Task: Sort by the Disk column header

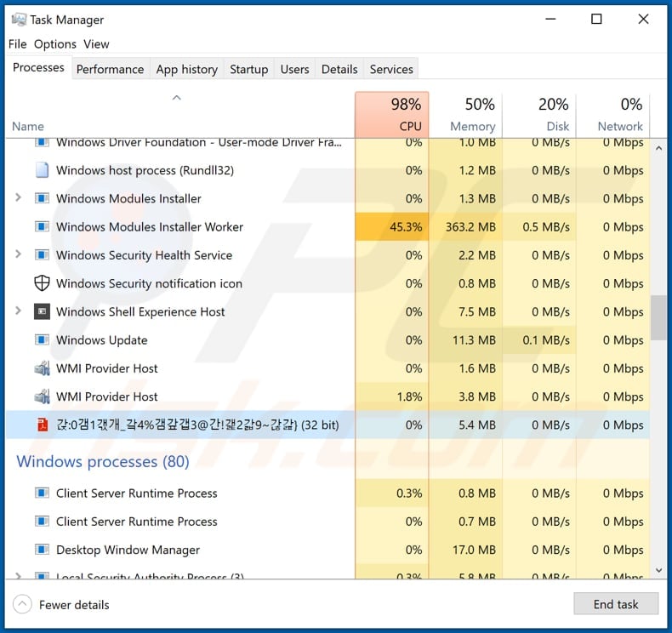Action: (539, 114)
